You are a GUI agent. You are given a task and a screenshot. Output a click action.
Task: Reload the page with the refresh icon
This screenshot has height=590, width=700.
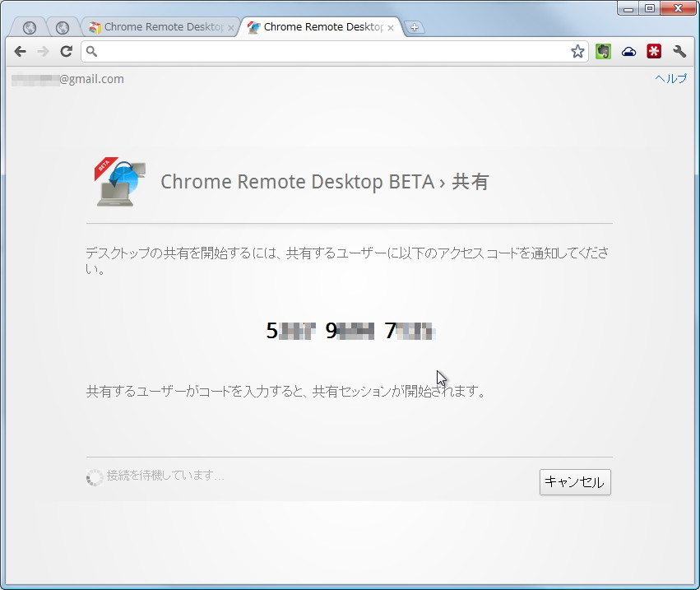click(67, 51)
